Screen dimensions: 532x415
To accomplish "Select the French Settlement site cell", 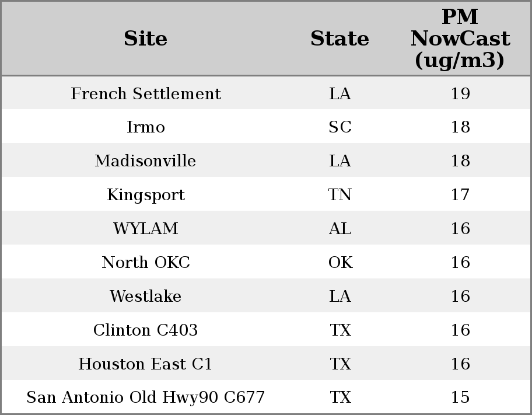I will [x=146, y=93].
